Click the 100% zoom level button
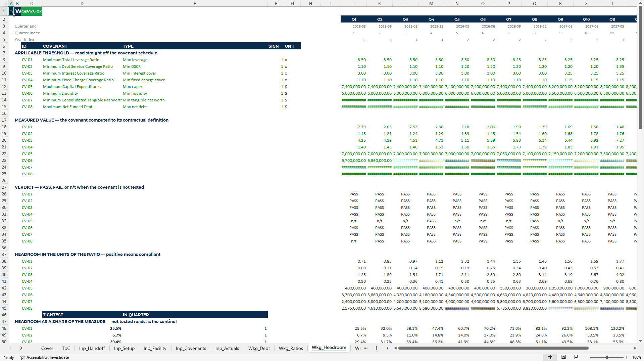 tap(637, 357)
